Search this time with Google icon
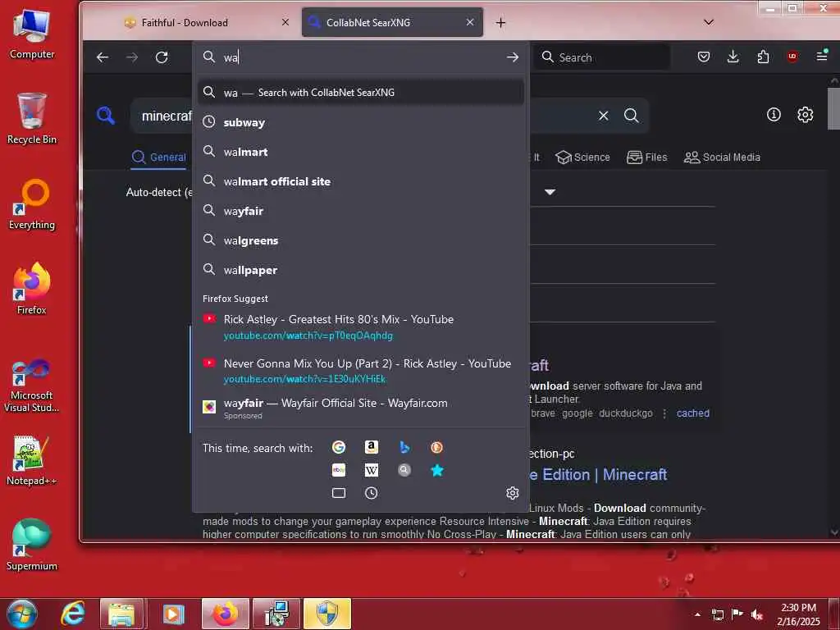This screenshot has width=840, height=630. pos(339,447)
